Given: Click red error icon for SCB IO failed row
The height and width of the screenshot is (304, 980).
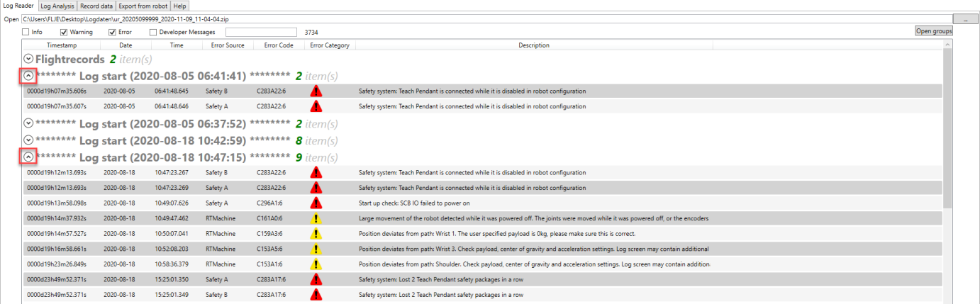Looking at the screenshot, I should click(x=316, y=203).
